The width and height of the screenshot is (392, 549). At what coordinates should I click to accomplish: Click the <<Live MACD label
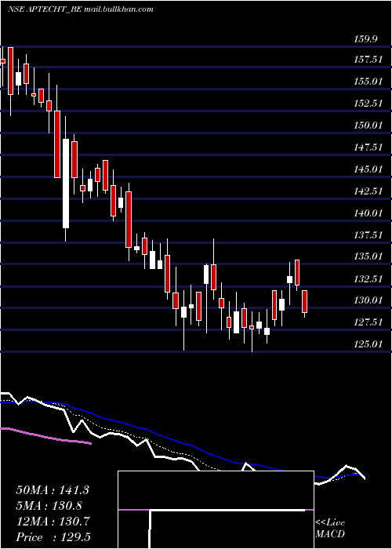[330, 529]
